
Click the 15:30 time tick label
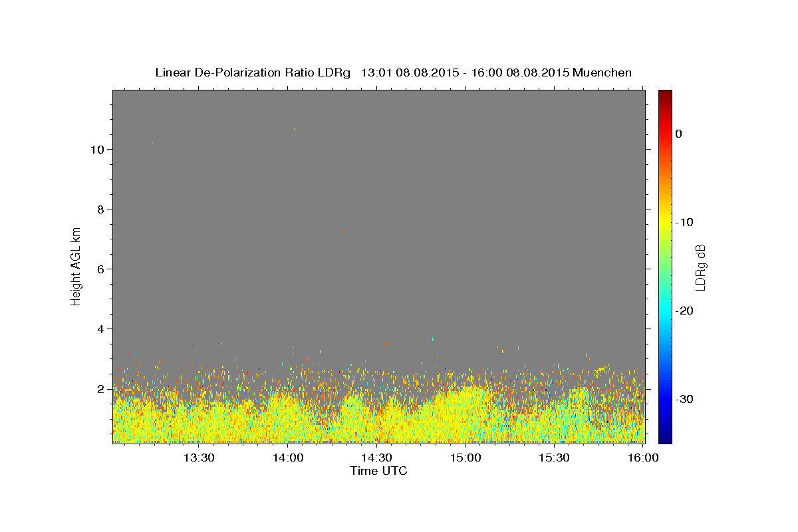pos(554,458)
